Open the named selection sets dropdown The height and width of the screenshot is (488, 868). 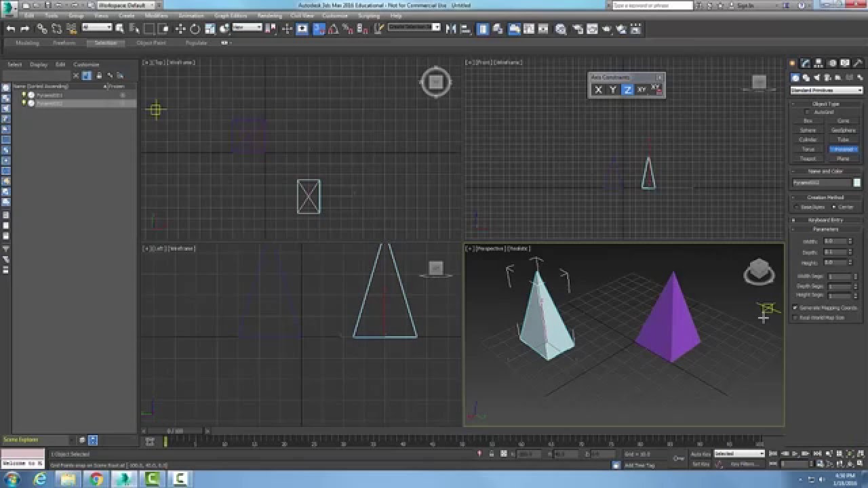414,28
